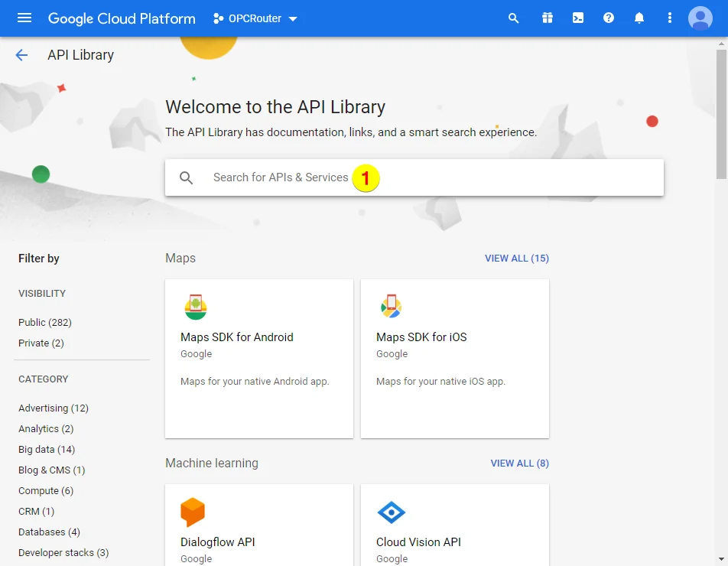Click the magnifier icon in search box

186,178
